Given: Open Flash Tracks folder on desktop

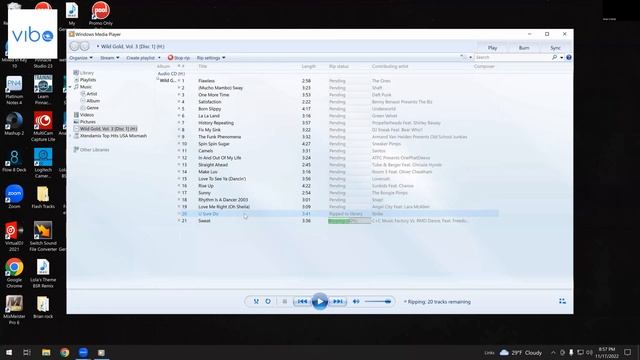Looking at the screenshot, I should pyautogui.click(x=43, y=197).
